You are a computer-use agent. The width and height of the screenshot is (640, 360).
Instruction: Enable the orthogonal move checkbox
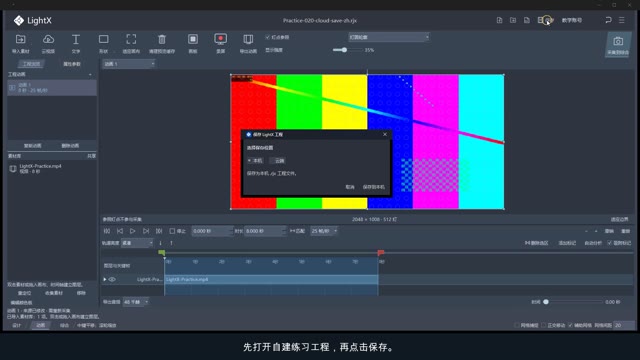click(x=543, y=325)
